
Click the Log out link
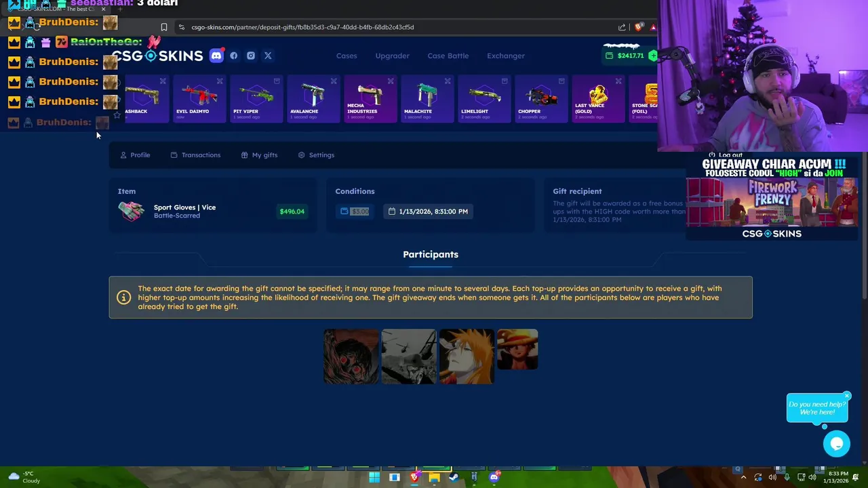tap(726, 155)
